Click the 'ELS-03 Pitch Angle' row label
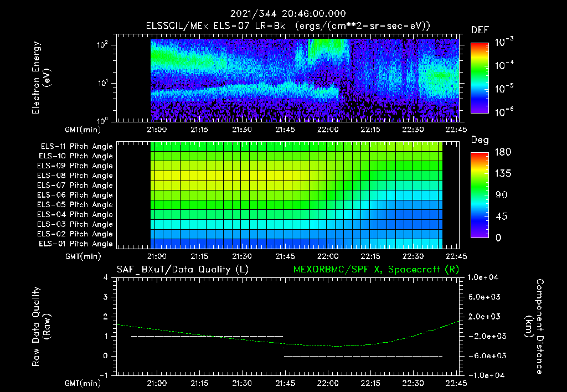This screenshot has width=567, height=392. [75, 225]
